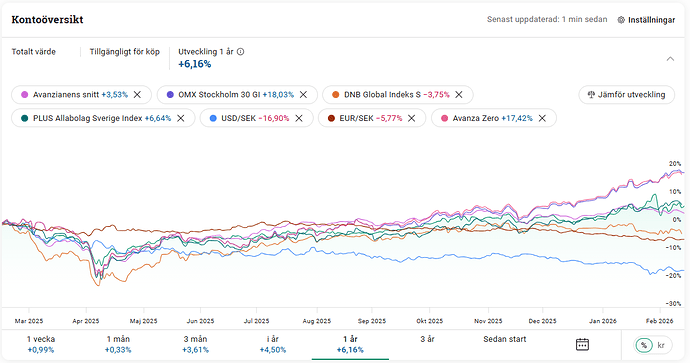The image size is (690, 363).
Task: Click the USD/SEK chip label
Action: pyautogui.click(x=239, y=118)
